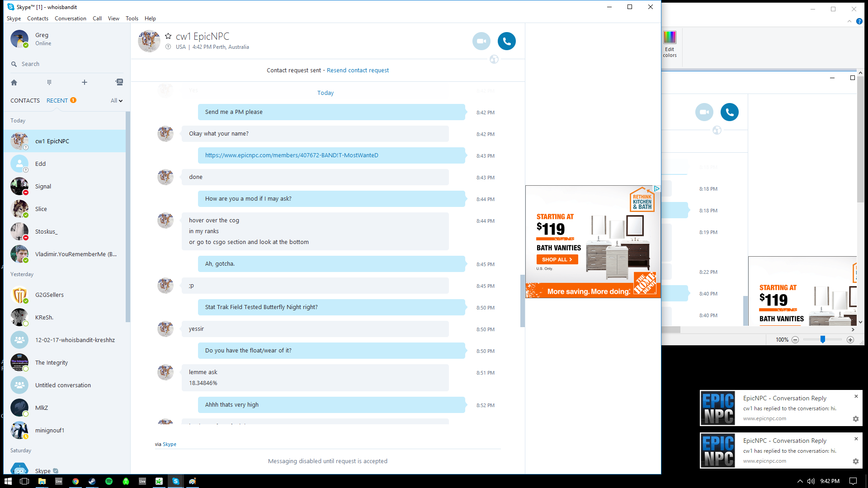Open the KReSh. conversation
This screenshot has width=868, height=488.
(x=65, y=318)
